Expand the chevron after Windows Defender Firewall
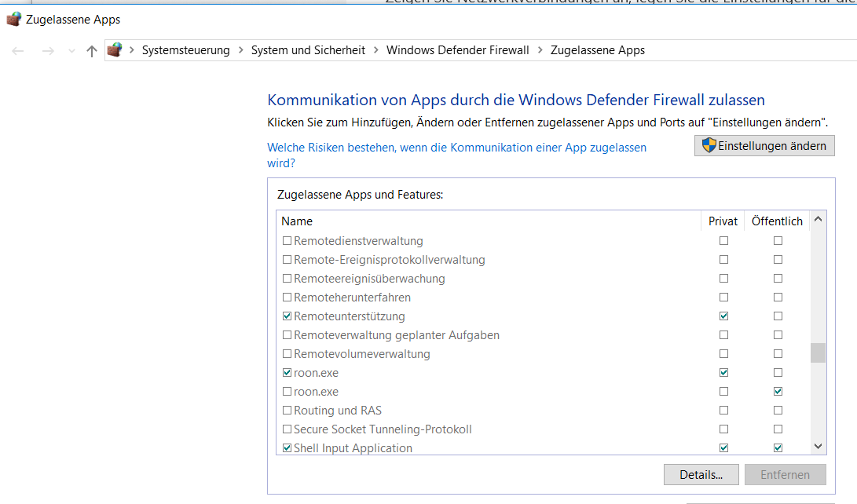The height and width of the screenshot is (504, 857). tap(540, 49)
